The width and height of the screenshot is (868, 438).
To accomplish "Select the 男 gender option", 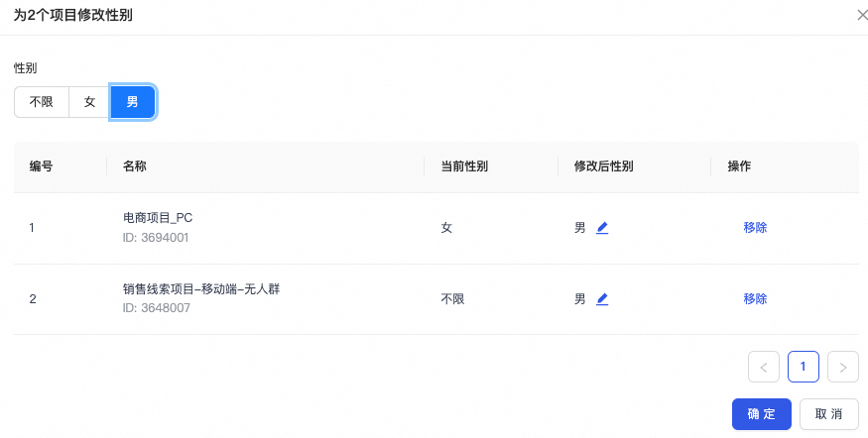I will 132,102.
